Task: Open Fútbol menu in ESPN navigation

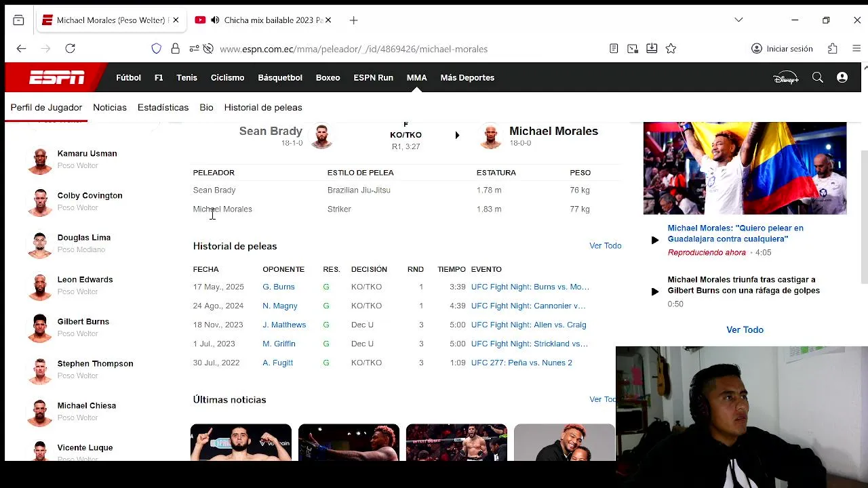Action: click(128, 78)
